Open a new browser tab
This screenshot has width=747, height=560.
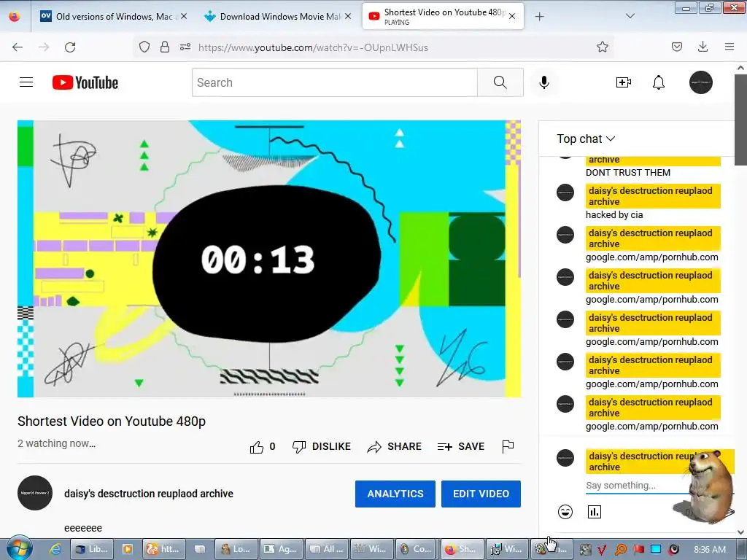[x=539, y=17]
